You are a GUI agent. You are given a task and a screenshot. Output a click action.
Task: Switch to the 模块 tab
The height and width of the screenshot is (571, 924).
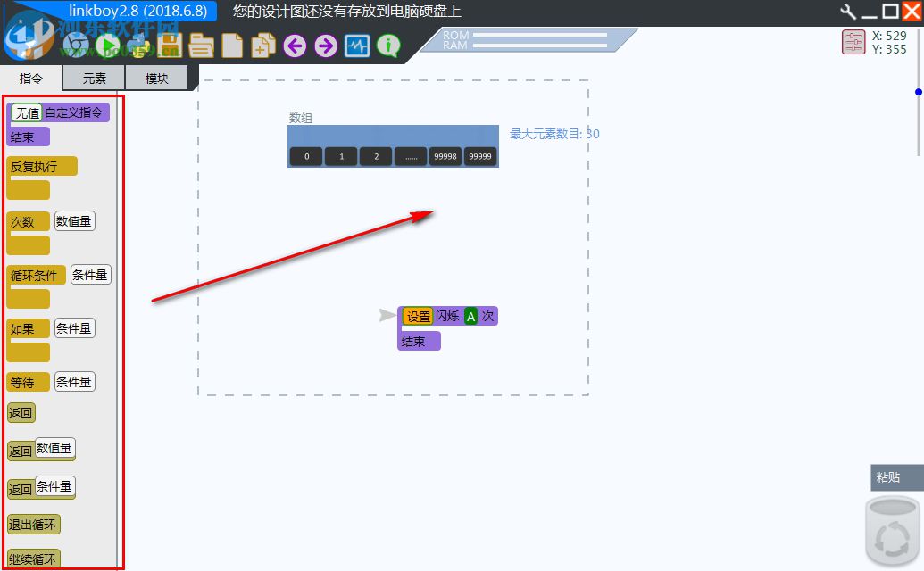pyautogui.click(x=157, y=78)
